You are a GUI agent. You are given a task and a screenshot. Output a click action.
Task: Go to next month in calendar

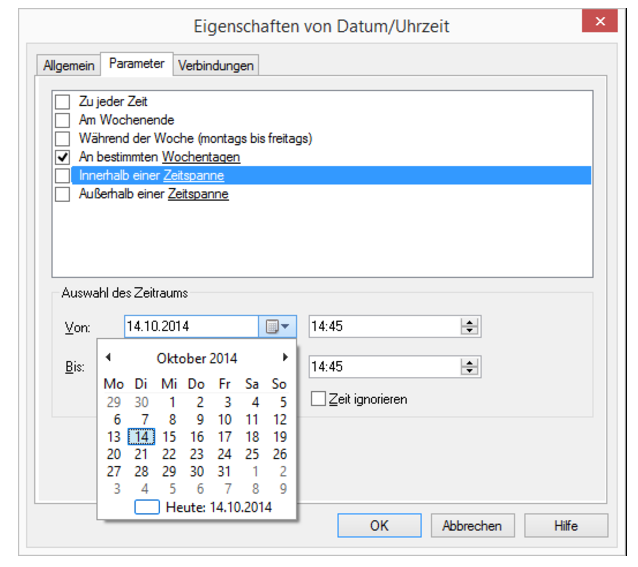pos(285,357)
